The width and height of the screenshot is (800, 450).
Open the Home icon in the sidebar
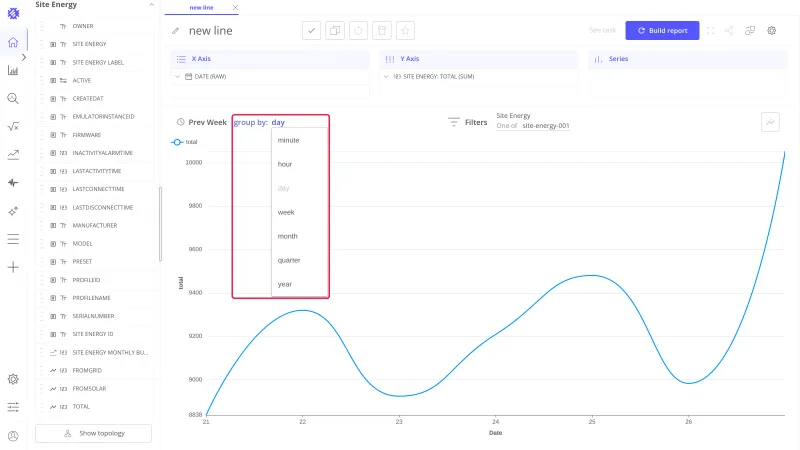coord(13,42)
